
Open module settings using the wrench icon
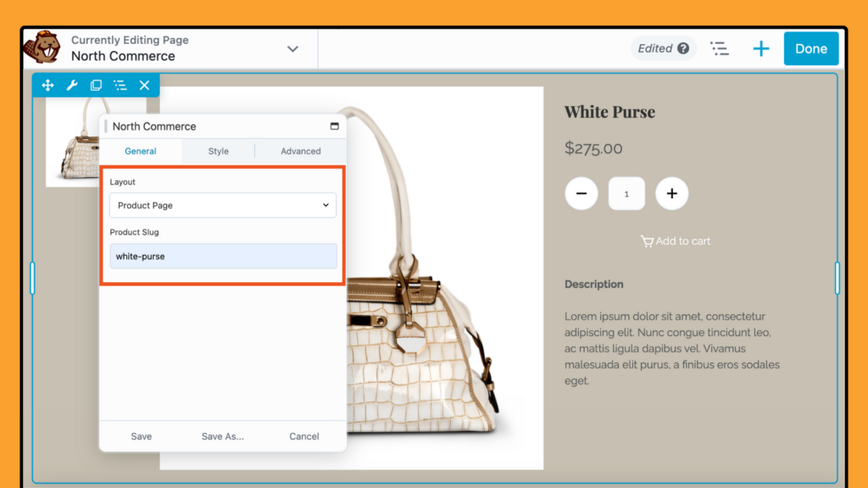71,85
